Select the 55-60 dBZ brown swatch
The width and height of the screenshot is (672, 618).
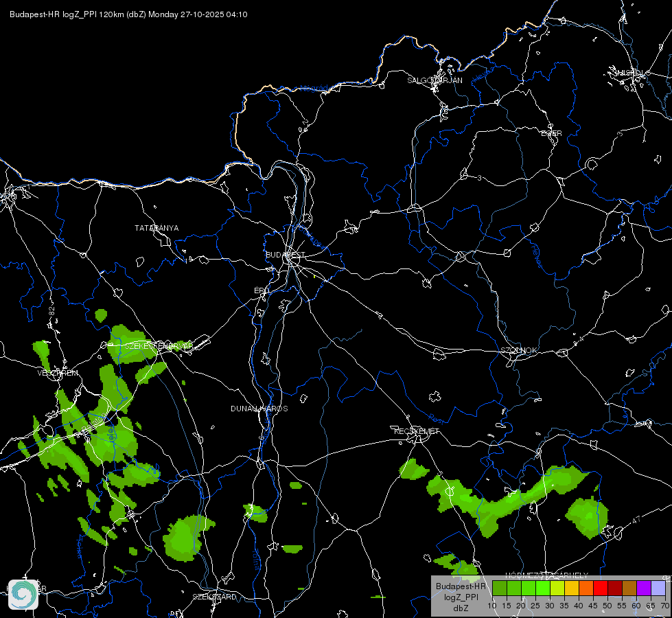click(629, 588)
